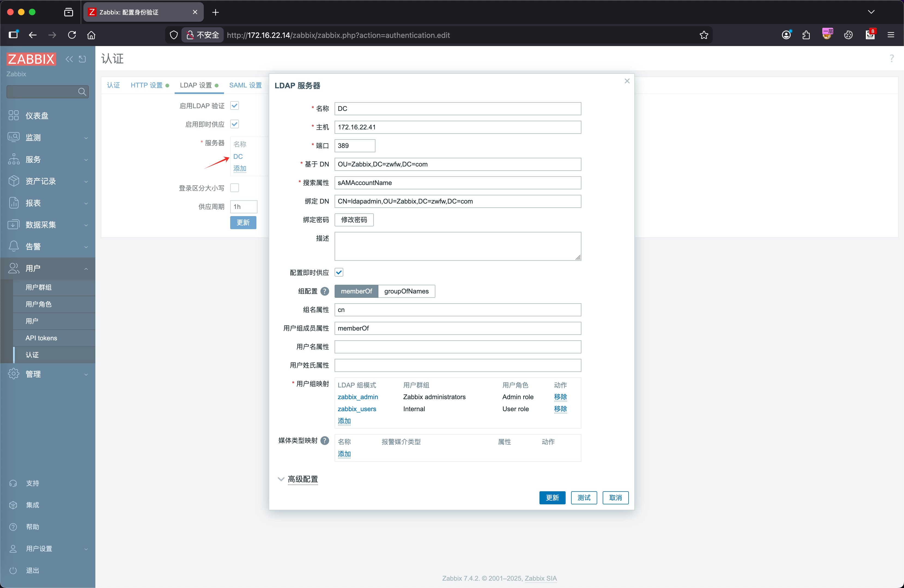Reload the current browser page

[x=72, y=35]
